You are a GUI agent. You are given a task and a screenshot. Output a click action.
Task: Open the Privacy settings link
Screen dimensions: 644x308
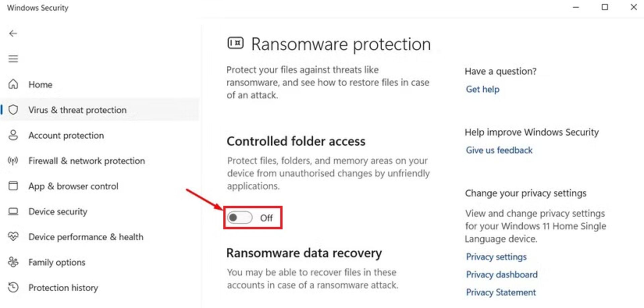[x=496, y=257]
